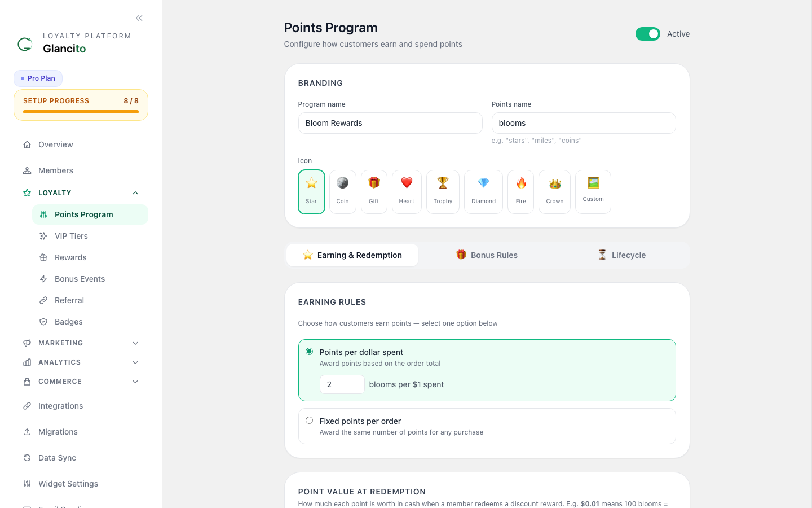The image size is (812, 508).
Task: Pick the Heart icon option
Action: (x=407, y=192)
